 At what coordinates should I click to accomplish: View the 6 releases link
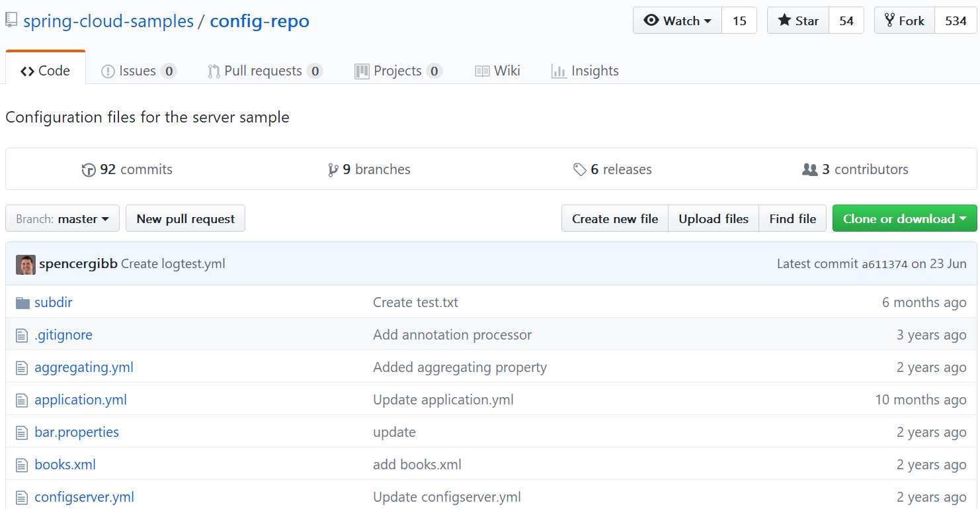(x=612, y=169)
